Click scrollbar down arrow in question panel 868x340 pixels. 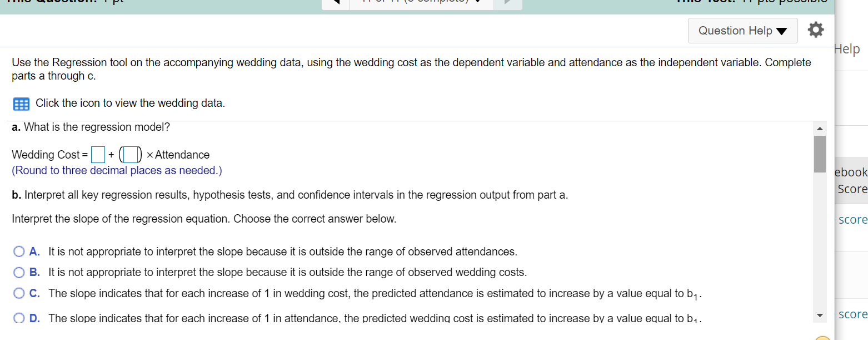[x=820, y=316]
